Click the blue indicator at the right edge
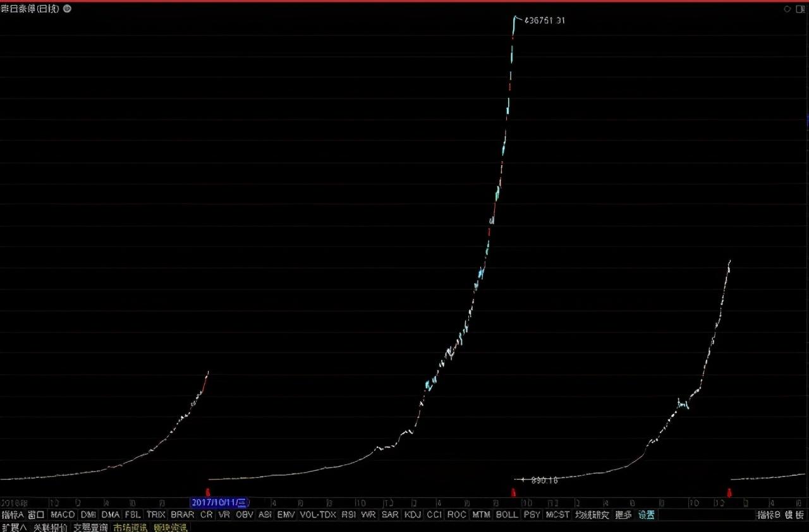Screen dimensions: 809x532 pos(807,121)
